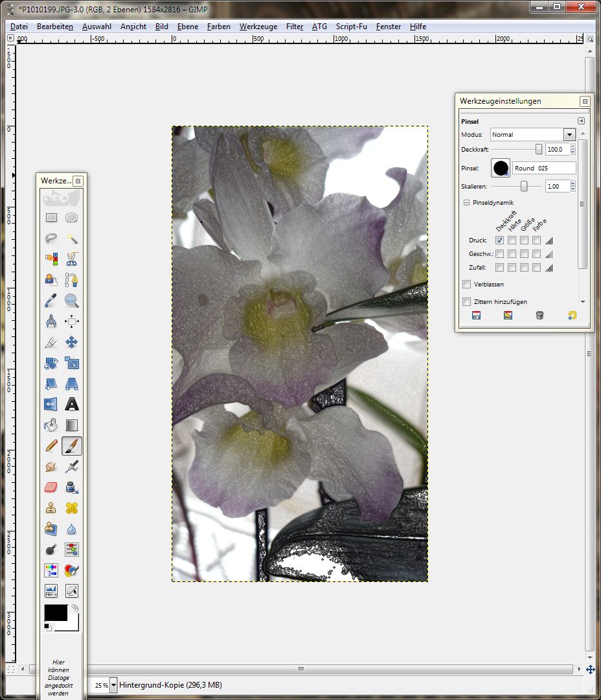The width and height of the screenshot is (601, 700).
Task: Select the Pencil tool
Action: 51,446
